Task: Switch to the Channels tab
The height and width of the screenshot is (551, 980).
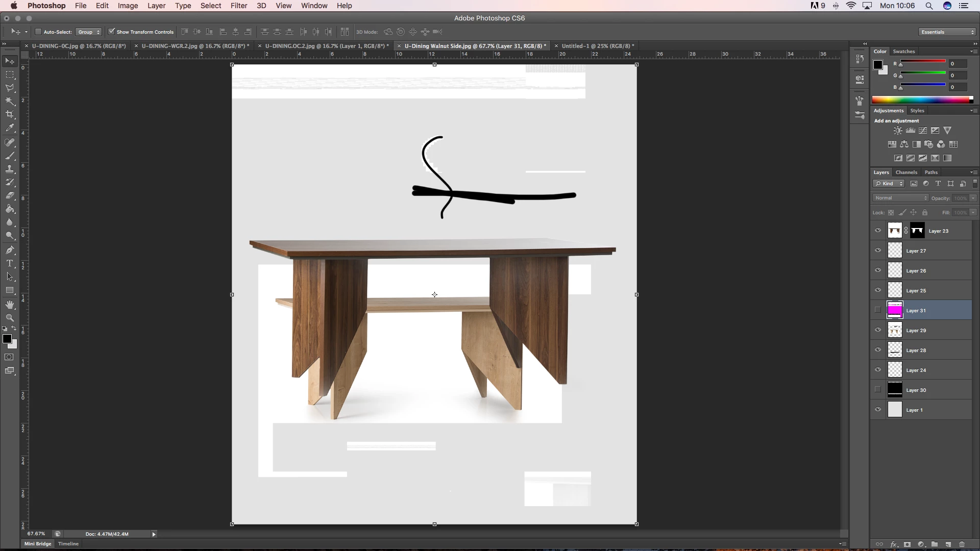Action: click(906, 172)
